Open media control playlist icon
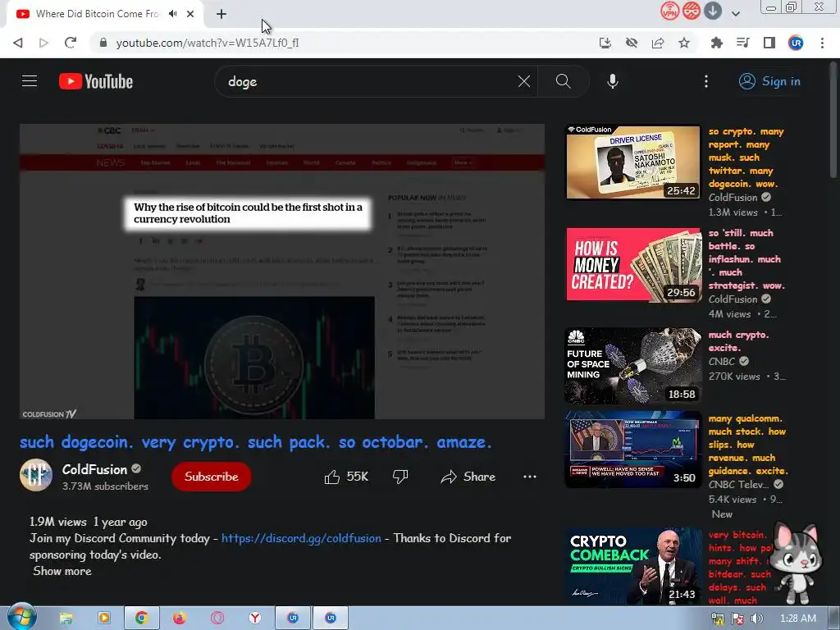 (x=742, y=43)
